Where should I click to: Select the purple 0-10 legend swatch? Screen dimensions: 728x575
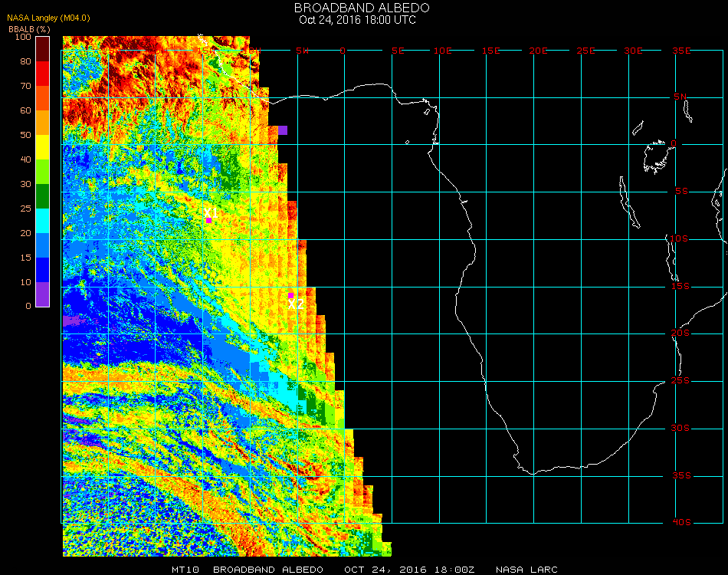pyautogui.click(x=43, y=294)
